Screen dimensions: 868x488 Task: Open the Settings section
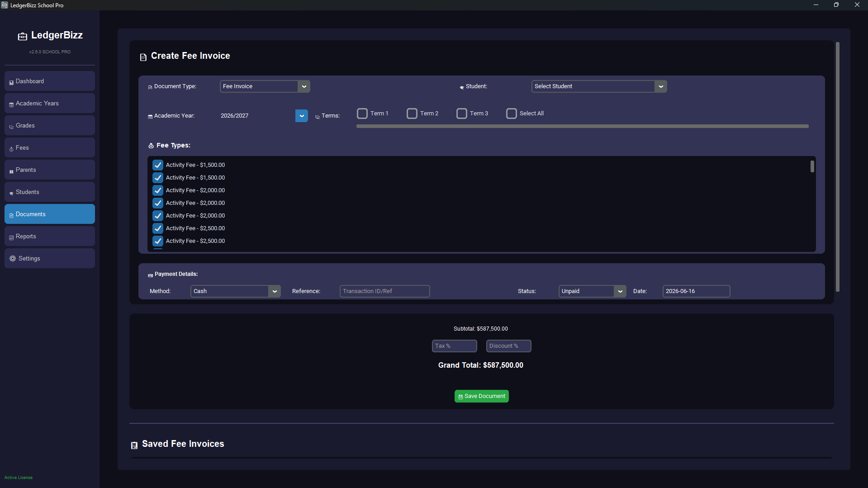(x=50, y=258)
